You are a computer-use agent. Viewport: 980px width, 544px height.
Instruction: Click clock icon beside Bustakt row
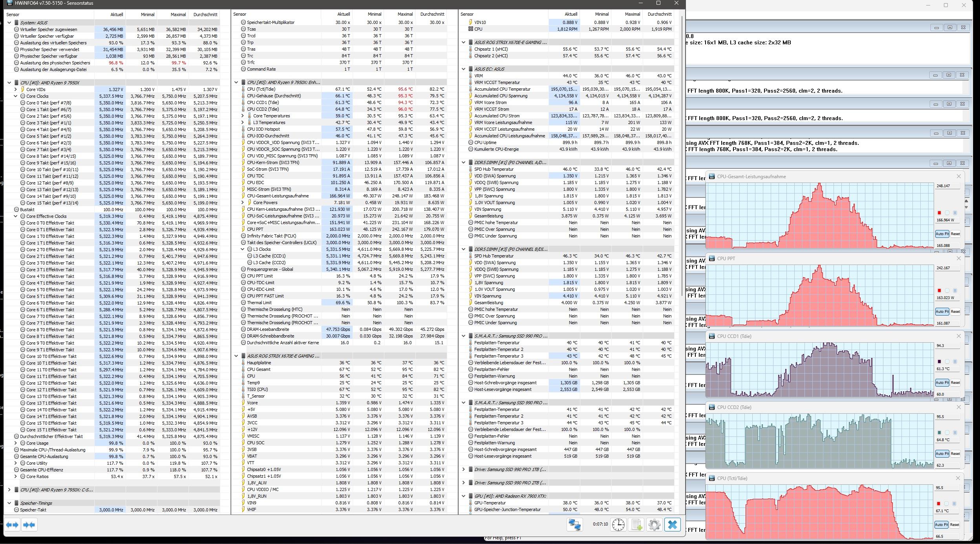(16, 210)
